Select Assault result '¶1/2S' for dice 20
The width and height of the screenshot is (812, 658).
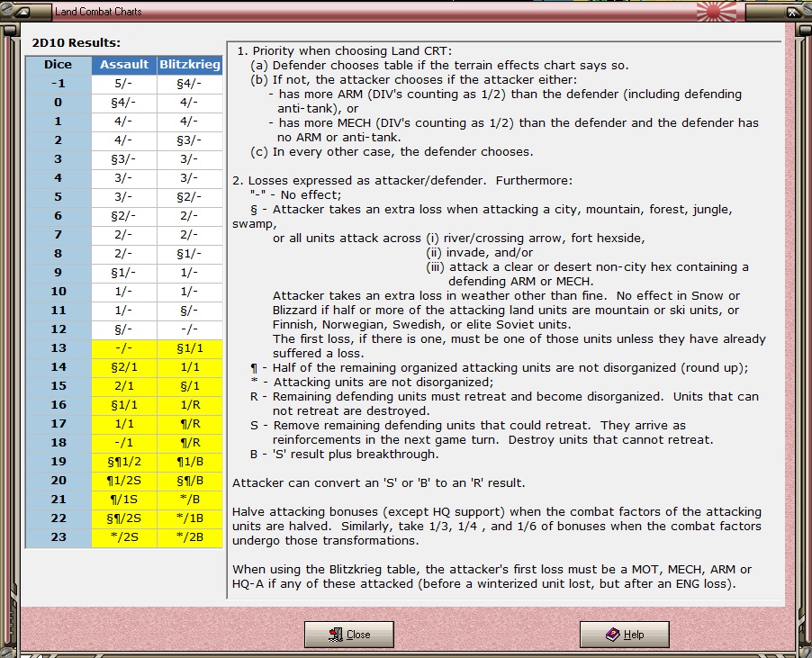click(124, 481)
